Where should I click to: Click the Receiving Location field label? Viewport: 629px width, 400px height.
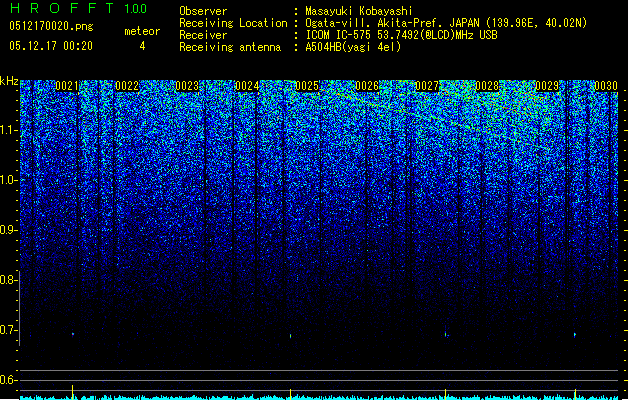click(x=233, y=23)
